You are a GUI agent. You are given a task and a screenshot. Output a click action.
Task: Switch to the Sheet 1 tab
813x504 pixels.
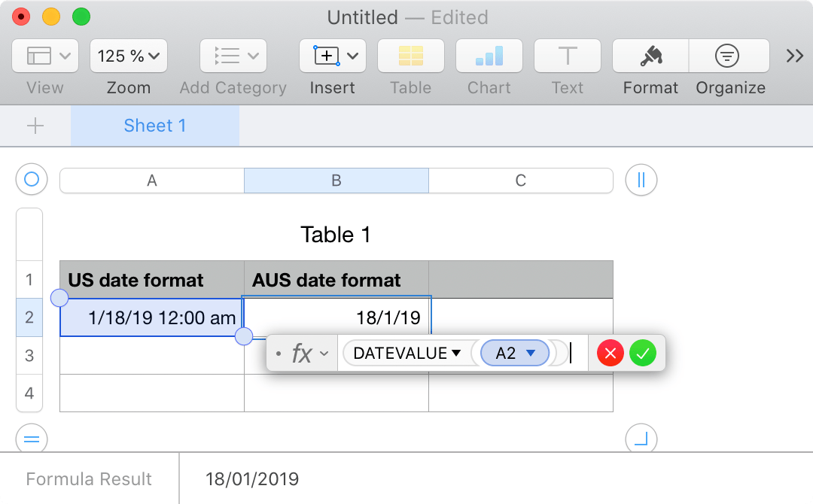point(154,126)
